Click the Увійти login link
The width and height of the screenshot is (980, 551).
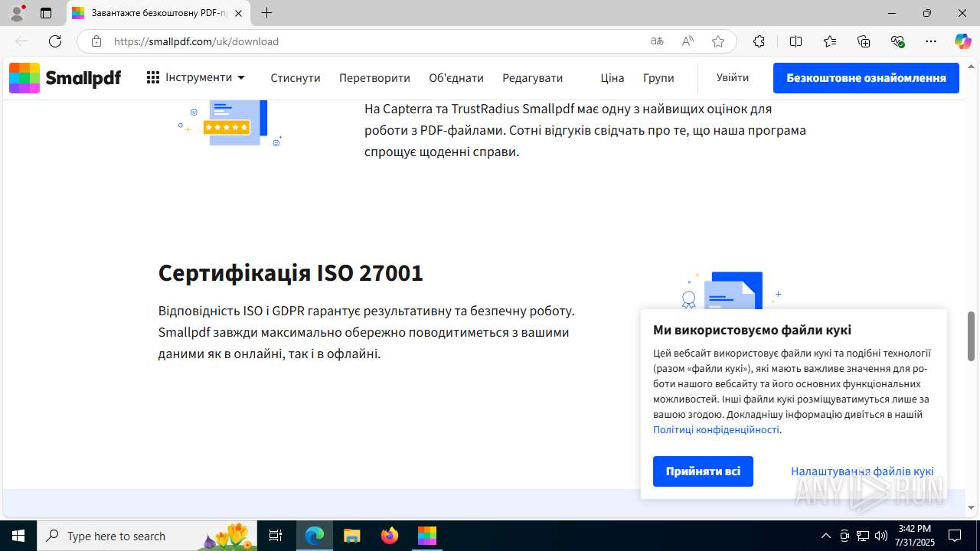pyautogui.click(x=733, y=77)
